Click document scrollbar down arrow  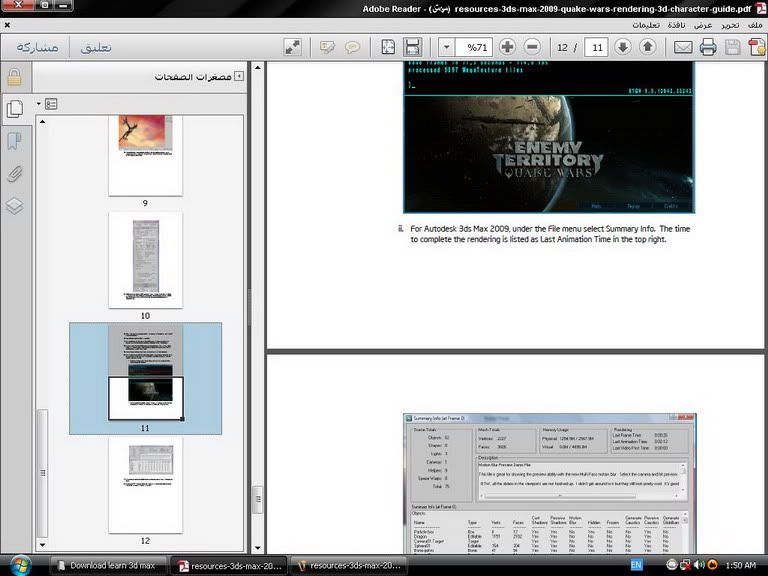[258, 548]
